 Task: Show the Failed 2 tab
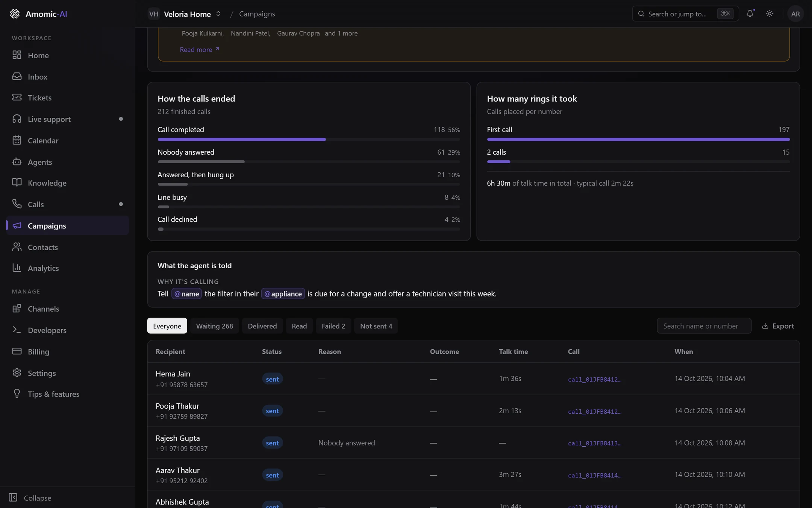(x=333, y=326)
